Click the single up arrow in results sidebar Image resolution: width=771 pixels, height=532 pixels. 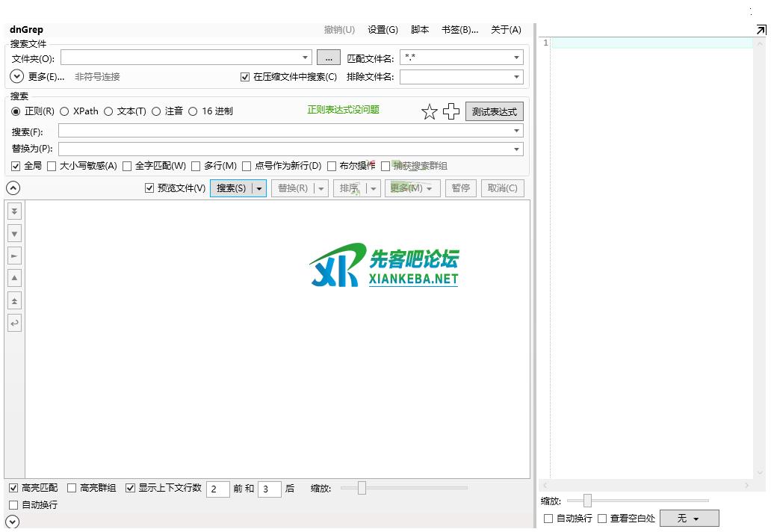[14, 278]
